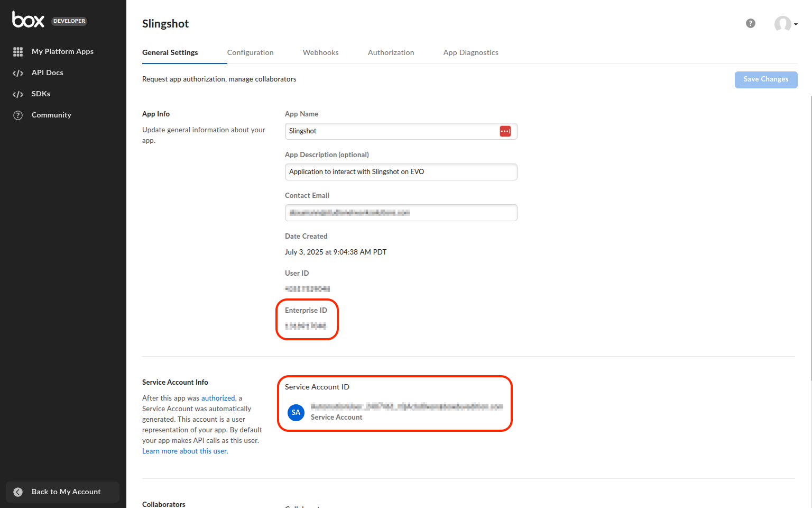The height and width of the screenshot is (508, 812).
Task: Switch to the Authorization tab
Action: (391, 52)
